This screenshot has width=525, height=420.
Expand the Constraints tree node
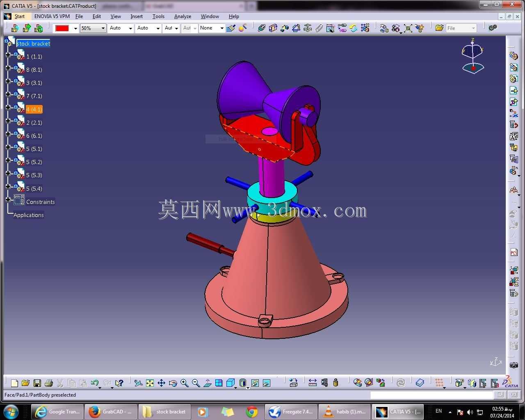8,200
